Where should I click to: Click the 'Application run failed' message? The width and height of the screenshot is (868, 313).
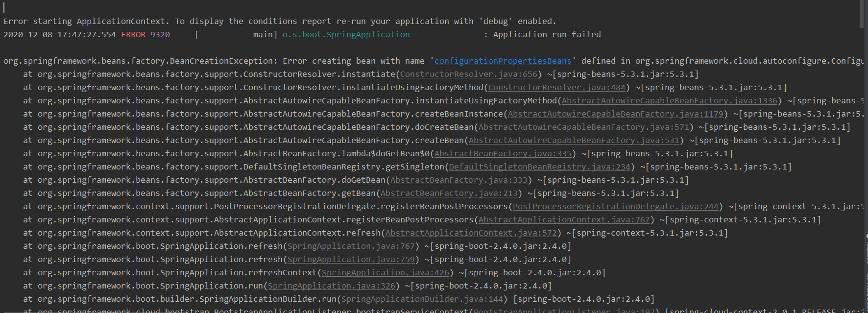point(547,34)
